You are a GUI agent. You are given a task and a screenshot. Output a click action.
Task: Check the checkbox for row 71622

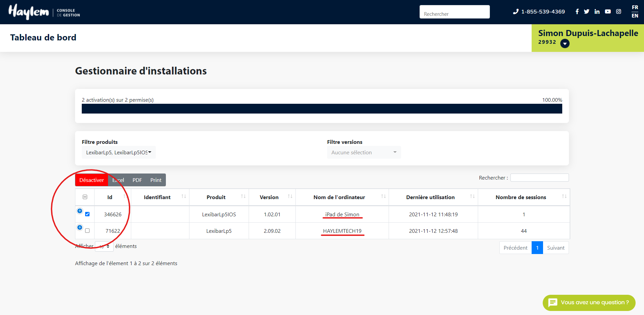click(87, 231)
